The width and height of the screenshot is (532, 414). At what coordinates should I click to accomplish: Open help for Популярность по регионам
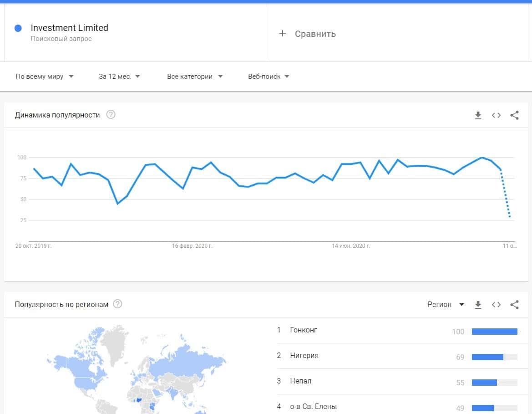[x=117, y=304]
